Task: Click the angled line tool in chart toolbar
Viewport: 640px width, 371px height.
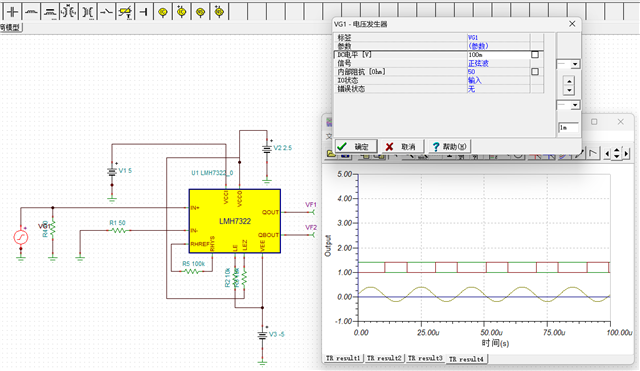Action: tap(593, 153)
